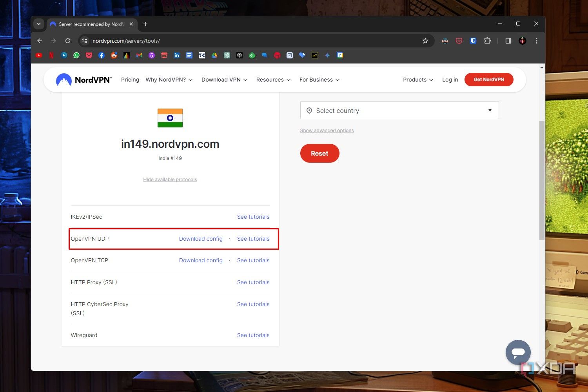This screenshot has height=392, width=588.
Task: Download config for OpenVPN UDP
Action: point(201,239)
